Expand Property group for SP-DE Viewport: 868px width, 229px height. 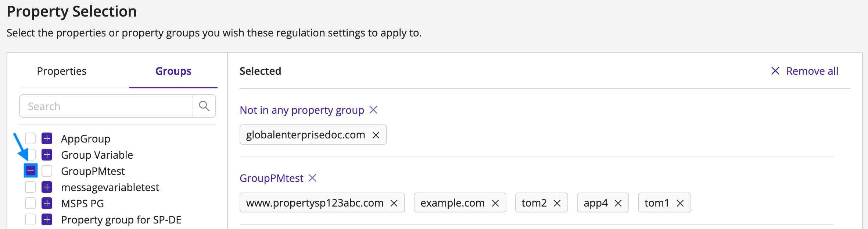pos(47,219)
